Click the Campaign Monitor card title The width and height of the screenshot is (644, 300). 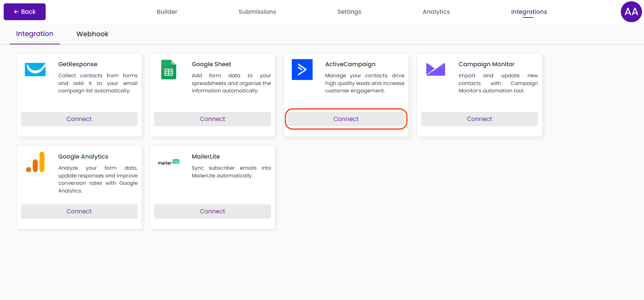[x=487, y=64]
